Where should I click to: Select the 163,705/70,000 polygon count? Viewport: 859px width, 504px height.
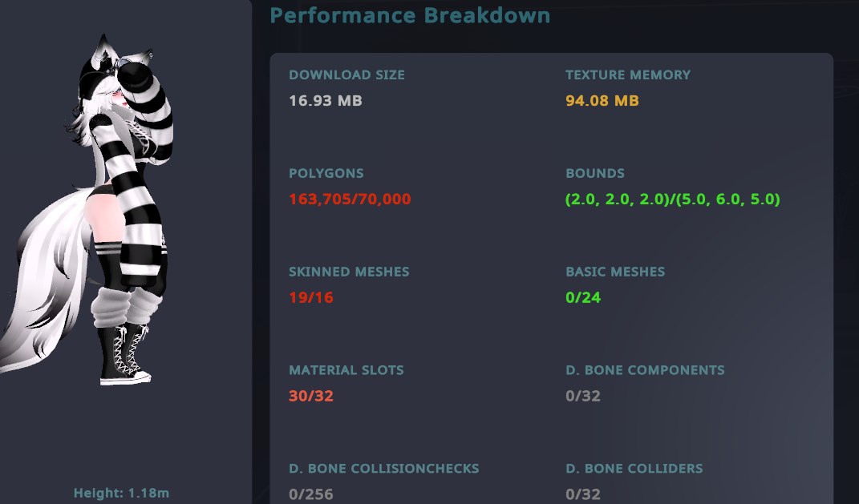pos(350,200)
